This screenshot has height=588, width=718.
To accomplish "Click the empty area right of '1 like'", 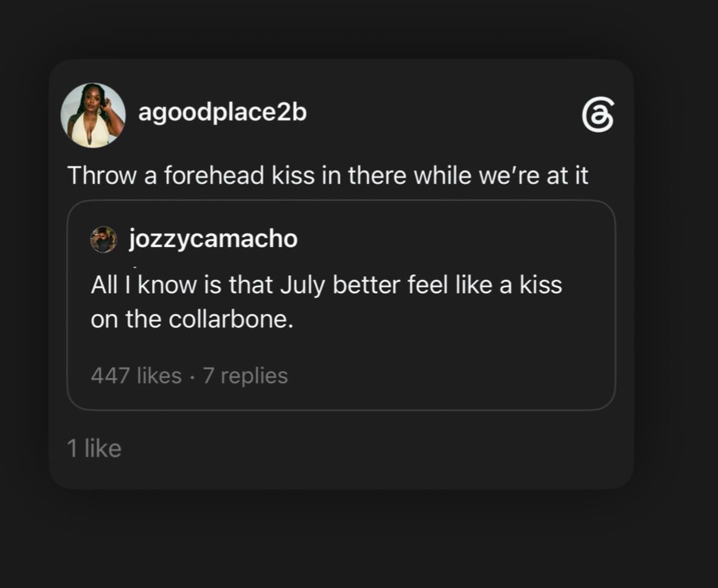I will tap(366, 449).
